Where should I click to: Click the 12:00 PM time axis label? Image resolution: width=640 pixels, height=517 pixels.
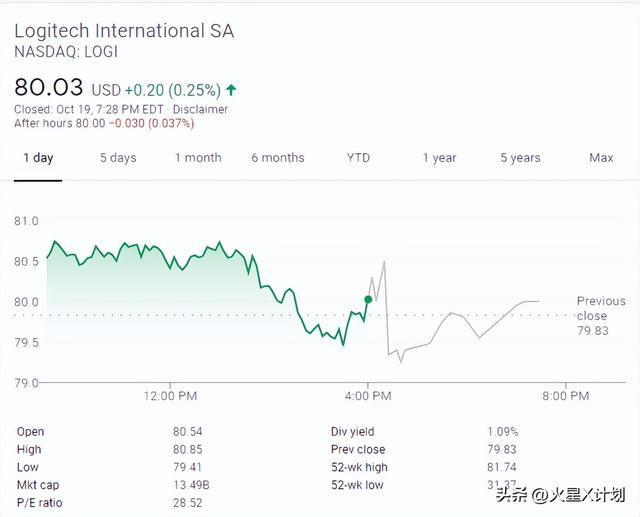click(170, 396)
